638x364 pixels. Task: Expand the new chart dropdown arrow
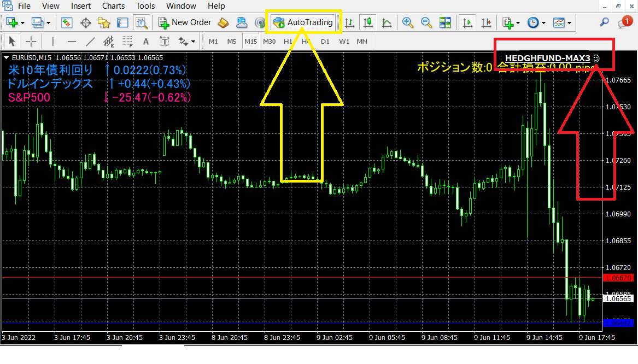click(x=22, y=23)
